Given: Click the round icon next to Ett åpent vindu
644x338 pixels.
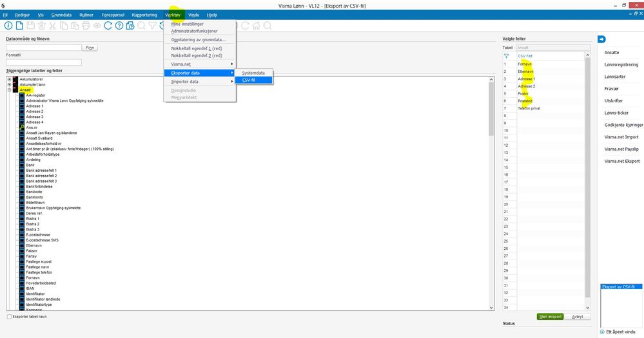Looking at the screenshot, I should click(x=602, y=332).
